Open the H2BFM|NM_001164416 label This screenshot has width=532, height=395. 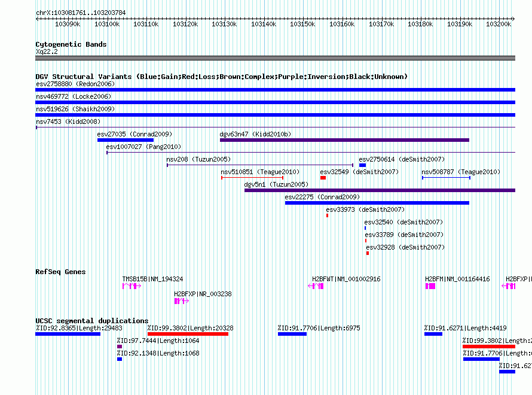tap(457, 279)
